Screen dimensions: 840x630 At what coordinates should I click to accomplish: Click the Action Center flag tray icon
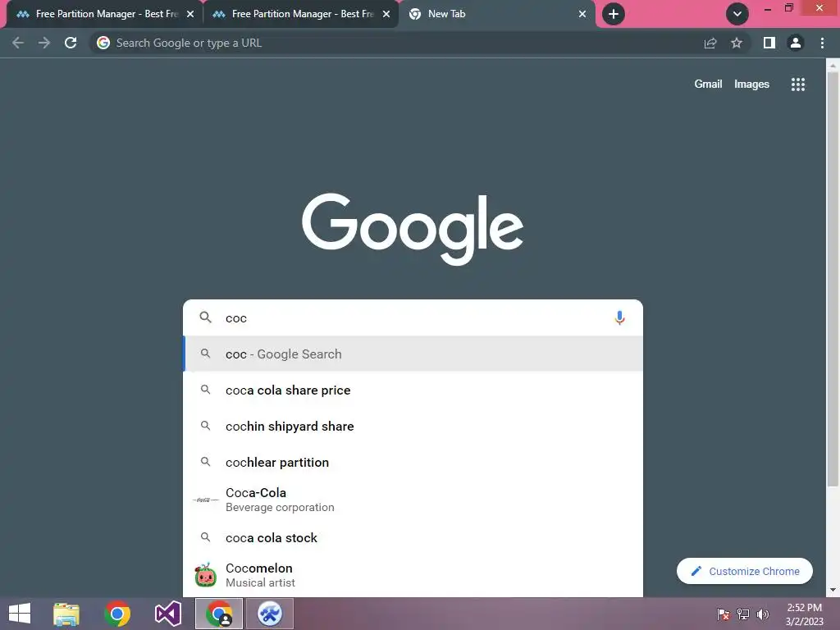[724, 614]
